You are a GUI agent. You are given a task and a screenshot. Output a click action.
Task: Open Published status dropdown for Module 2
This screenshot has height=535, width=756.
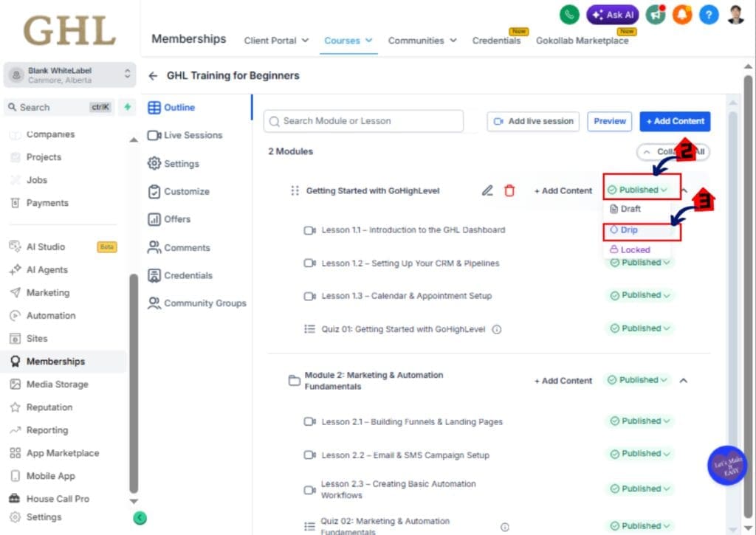click(637, 380)
